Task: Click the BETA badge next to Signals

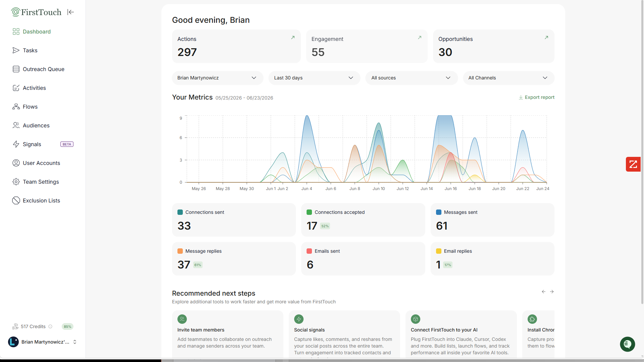Action: tap(67, 144)
